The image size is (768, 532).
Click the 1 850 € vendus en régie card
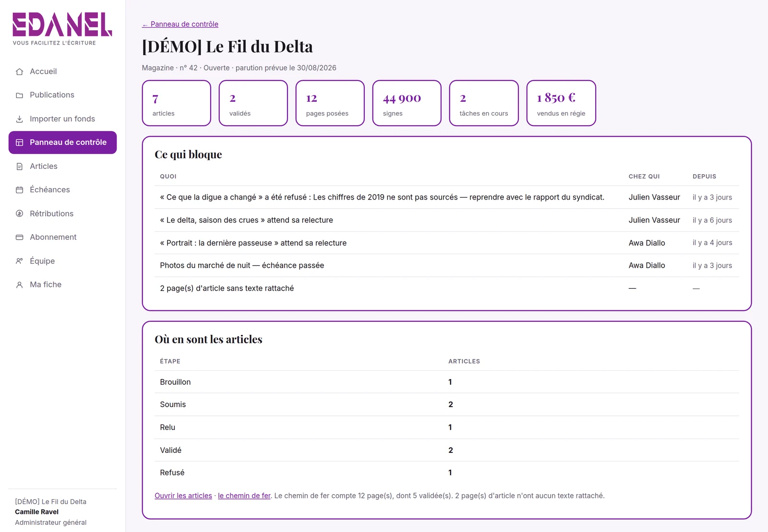[x=561, y=103]
